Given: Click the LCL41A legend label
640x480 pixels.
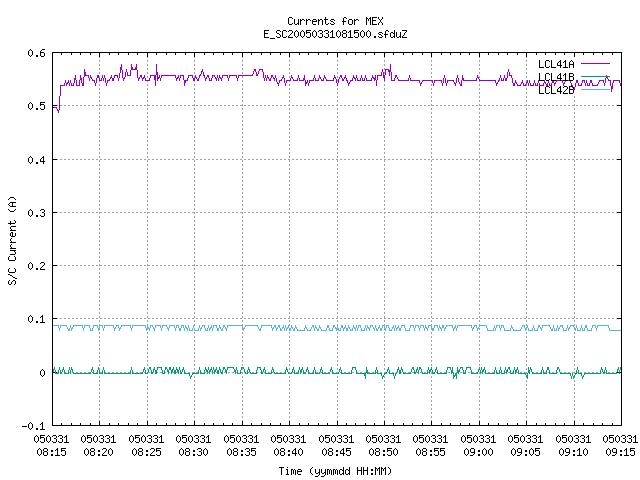Looking at the screenshot, I should 556,64.
